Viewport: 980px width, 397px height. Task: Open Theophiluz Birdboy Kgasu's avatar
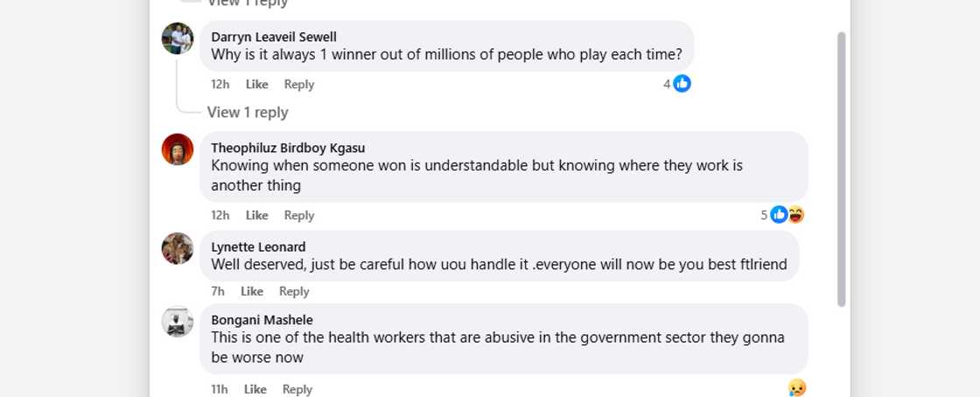[x=178, y=150]
